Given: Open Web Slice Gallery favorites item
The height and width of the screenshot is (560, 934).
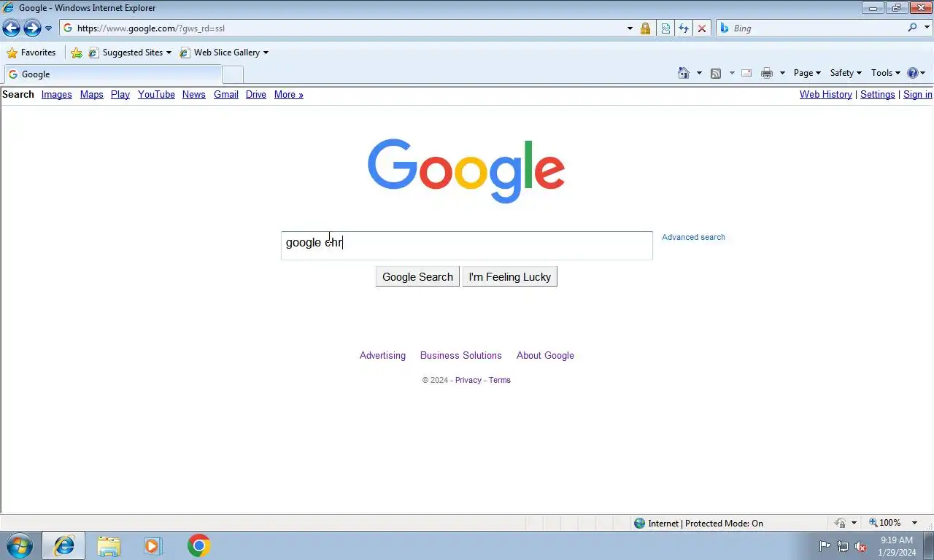Looking at the screenshot, I should [x=224, y=52].
